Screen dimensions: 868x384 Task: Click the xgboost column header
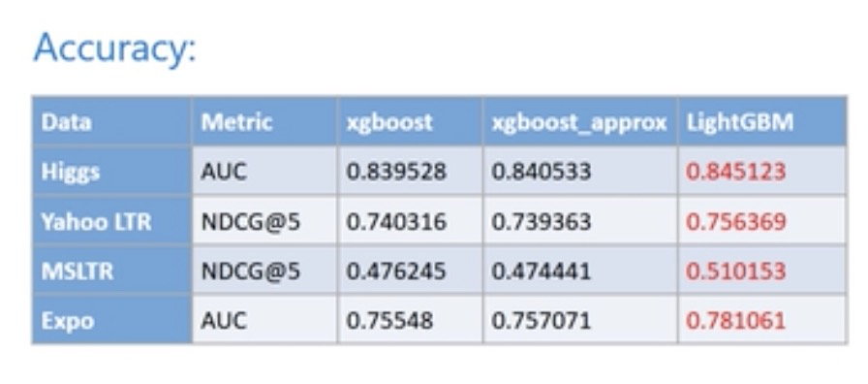click(x=389, y=122)
